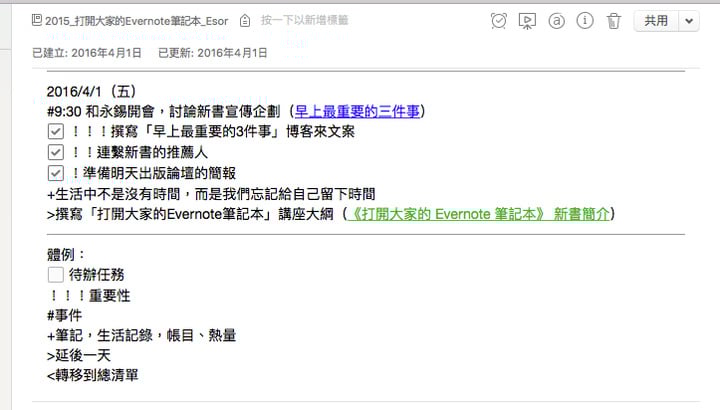
Task: Click the 已建立 created date text
Action: [87, 52]
